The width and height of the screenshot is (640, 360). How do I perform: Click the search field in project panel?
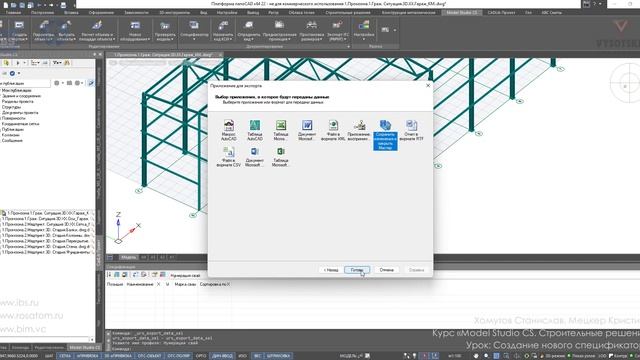point(25,83)
